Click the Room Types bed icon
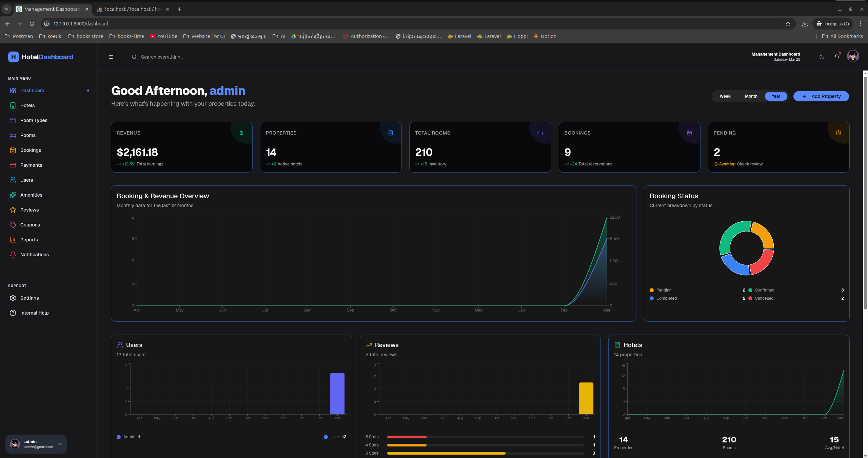 [13, 120]
